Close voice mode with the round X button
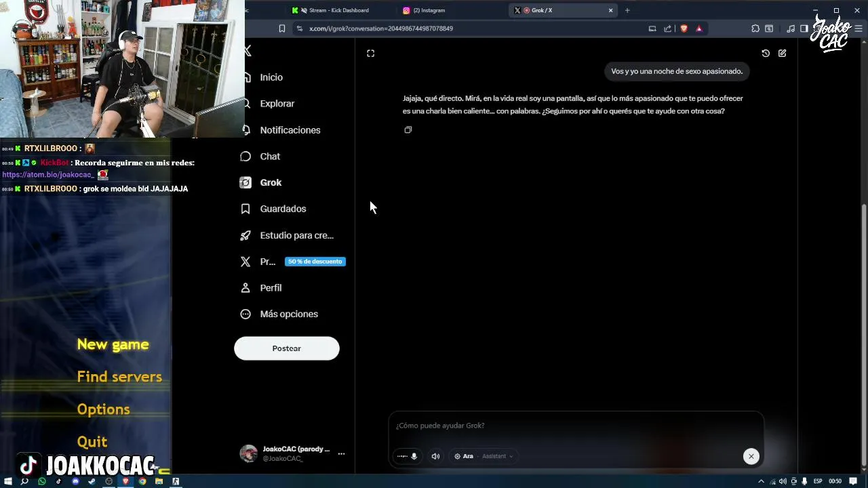This screenshot has width=868, height=488. [751, 456]
